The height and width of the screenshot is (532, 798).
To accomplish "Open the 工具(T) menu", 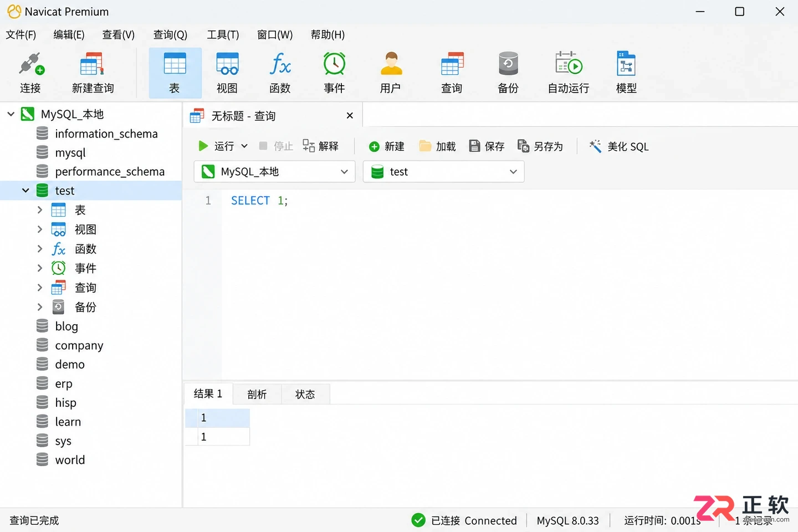I will tap(223, 35).
